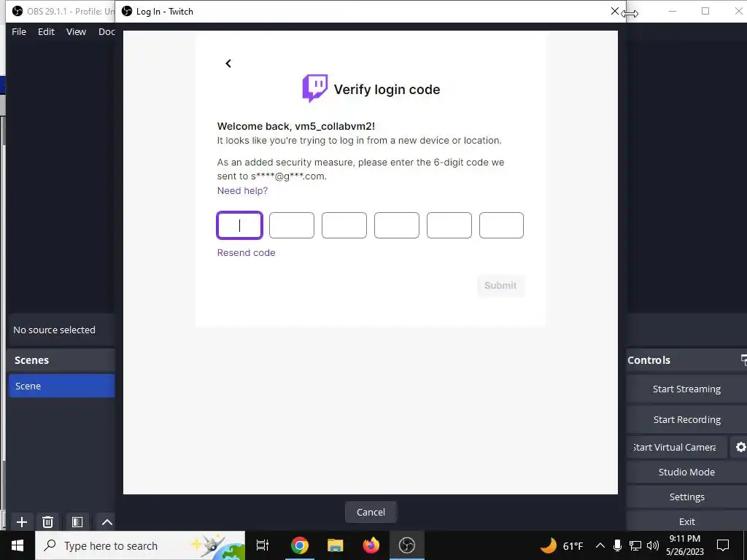Close the Log In - Twitch dialog
Viewport: 747px width, 560px height.
[x=614, y=12]
